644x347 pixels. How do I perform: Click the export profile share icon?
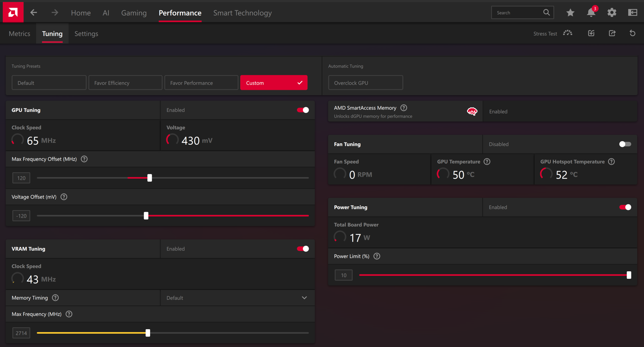612,33
